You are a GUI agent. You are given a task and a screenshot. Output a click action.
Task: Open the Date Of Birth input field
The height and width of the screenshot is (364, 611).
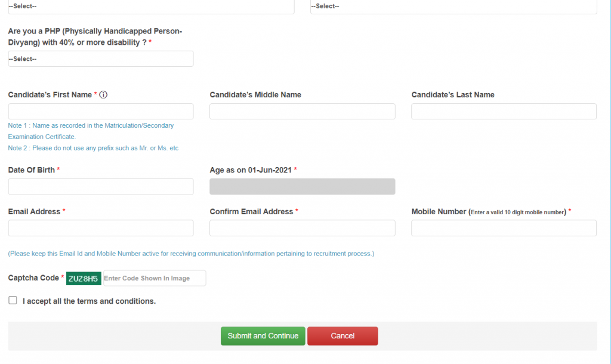tap(100, 187)
